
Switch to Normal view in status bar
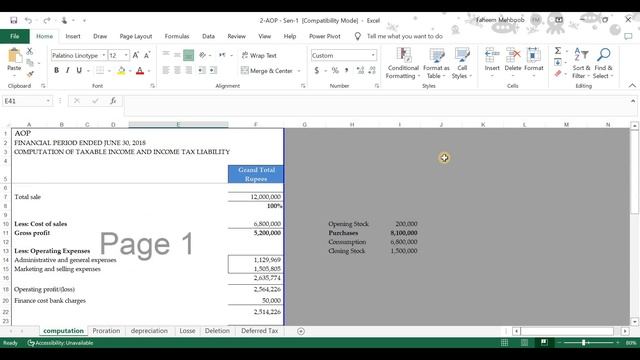click(504, 343)
